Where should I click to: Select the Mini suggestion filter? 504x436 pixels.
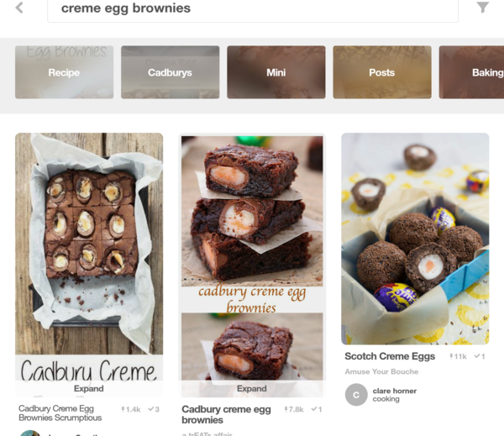pyautogui.click(x=276, y=72)
